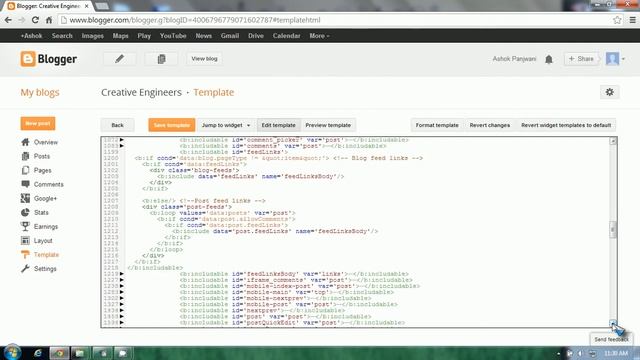Expand the 'mobile-nextprev' includable code fold
The width and height of the screenshot is (640, 360).
(x=122, y=298)
